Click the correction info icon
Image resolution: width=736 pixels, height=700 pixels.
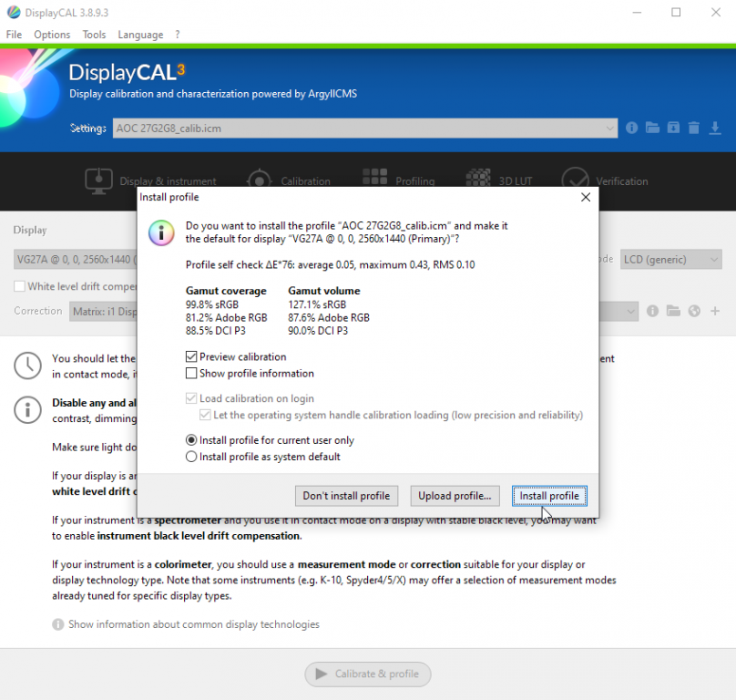652,311
